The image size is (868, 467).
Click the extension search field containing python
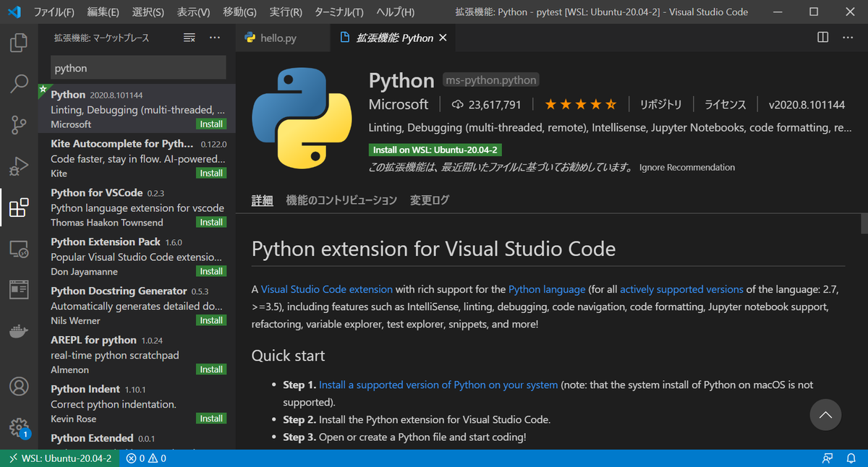tap(138, 68)
